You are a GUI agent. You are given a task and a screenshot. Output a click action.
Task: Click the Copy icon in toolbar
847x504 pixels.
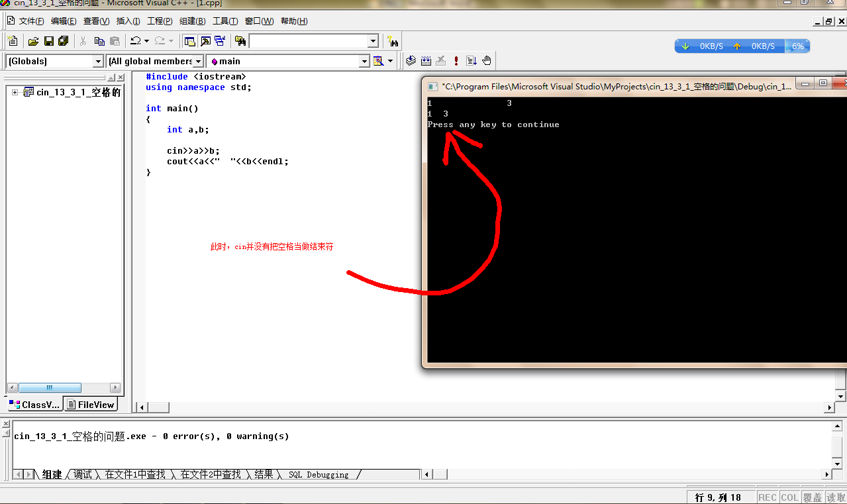tap(99, 41)
